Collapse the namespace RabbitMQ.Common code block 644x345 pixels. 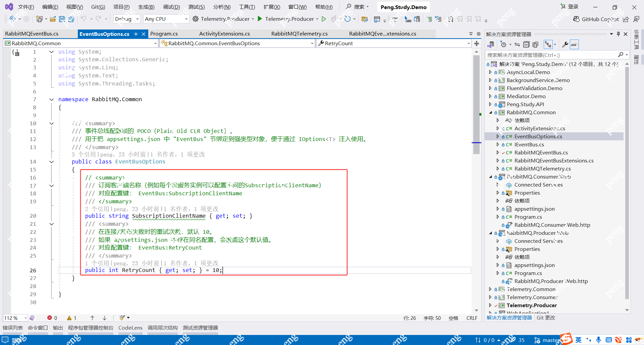tap(52, 99)
